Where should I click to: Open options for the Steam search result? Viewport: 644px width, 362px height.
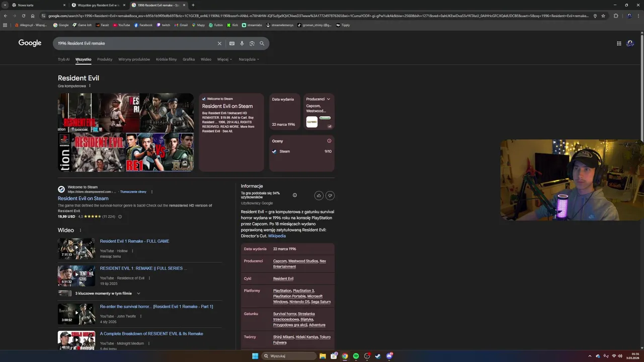(x=152, y=192)
